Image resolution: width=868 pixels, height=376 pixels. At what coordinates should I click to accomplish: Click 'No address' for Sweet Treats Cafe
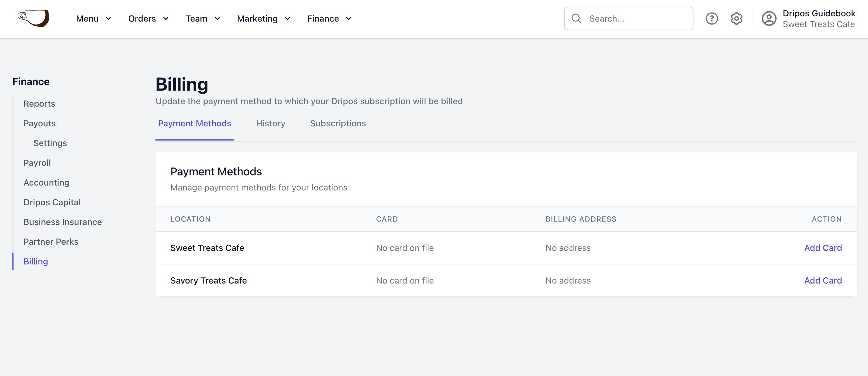568,248
